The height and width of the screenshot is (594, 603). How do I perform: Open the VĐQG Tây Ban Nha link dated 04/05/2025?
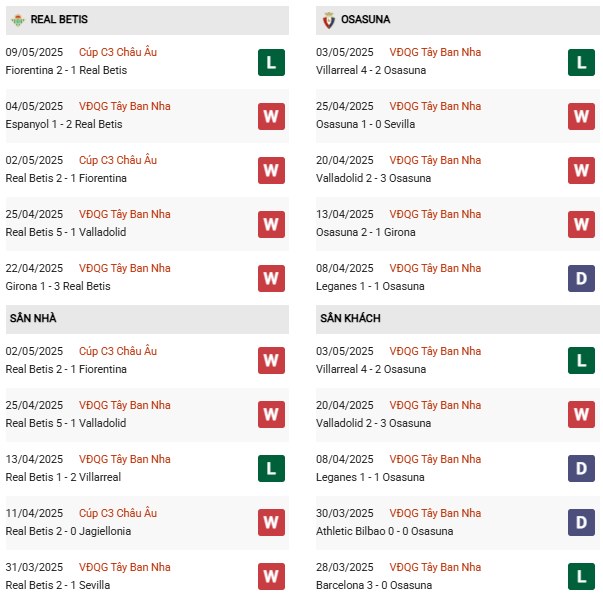pyautogui.click(x=125, y=106)
